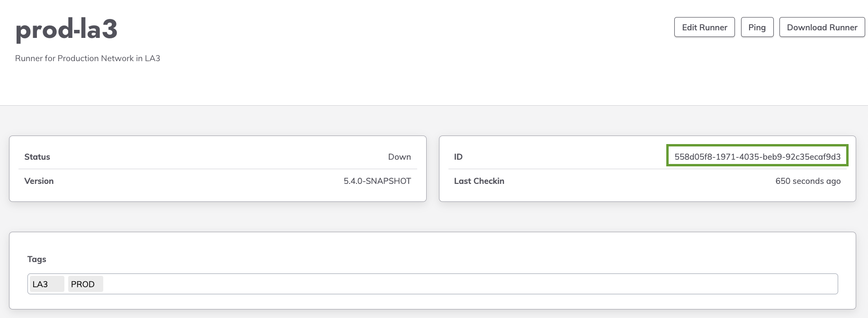Click the prod-la3 page title

pyautogui.click(x=66, y=29)
